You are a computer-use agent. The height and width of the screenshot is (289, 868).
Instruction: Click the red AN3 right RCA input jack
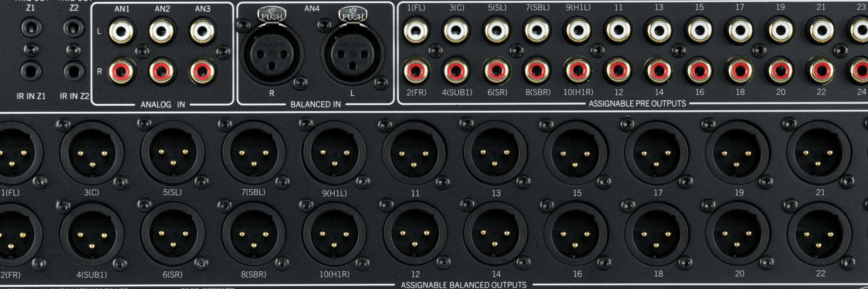point(203,71)
